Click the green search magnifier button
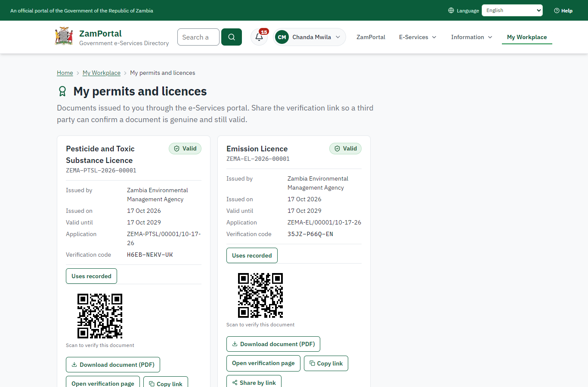This screenshot has width=588, height=387. coord(232,37)
